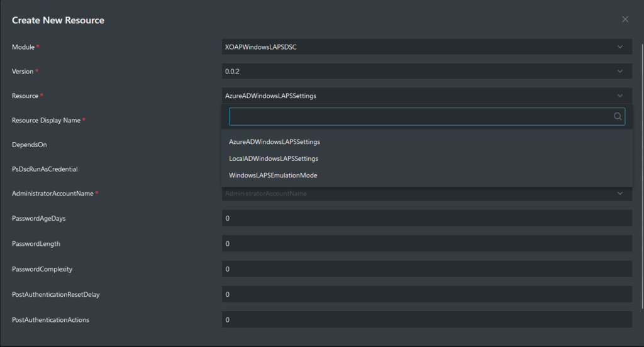Click the PasswordComplexity label
The width and height of the screenshot is (644, 347).
[x=42, y=270]
